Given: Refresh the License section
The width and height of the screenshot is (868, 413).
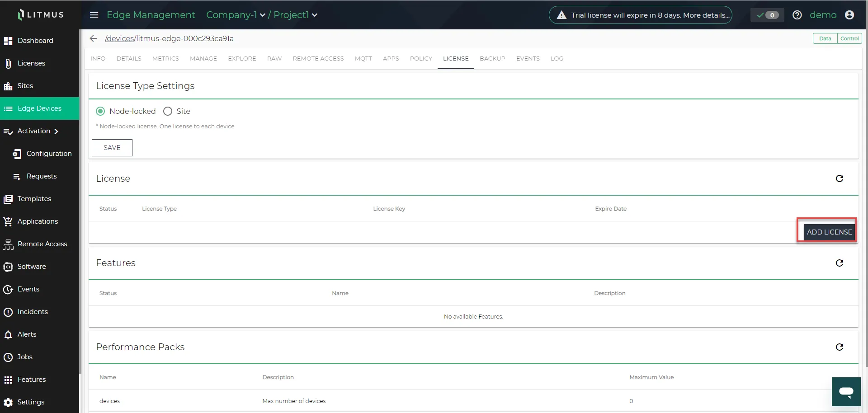Looking at the screenshot, I should [840, 178].
